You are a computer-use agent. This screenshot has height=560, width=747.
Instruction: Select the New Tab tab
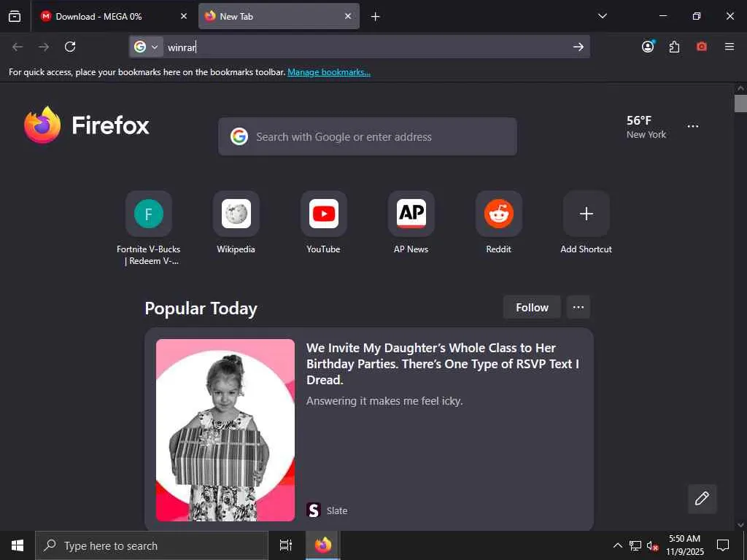tap(279, 16)
